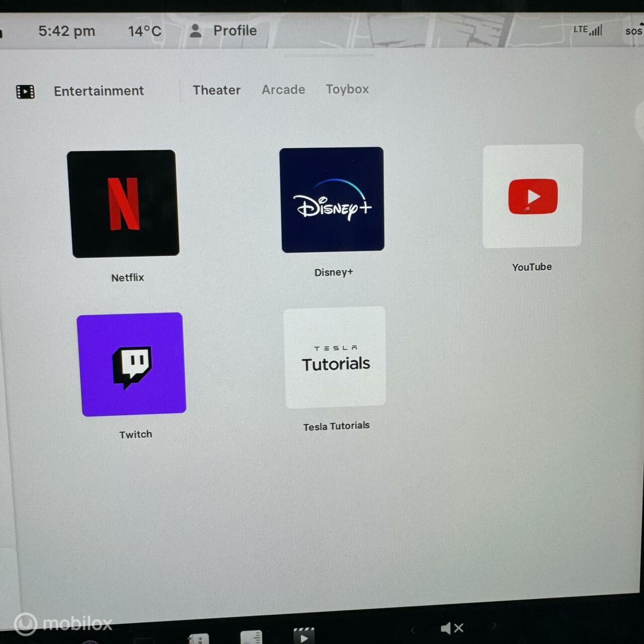Unmute using the muted speaker icon
The width and height of the screenshot is (644, 644).
(x=452, y=628)
